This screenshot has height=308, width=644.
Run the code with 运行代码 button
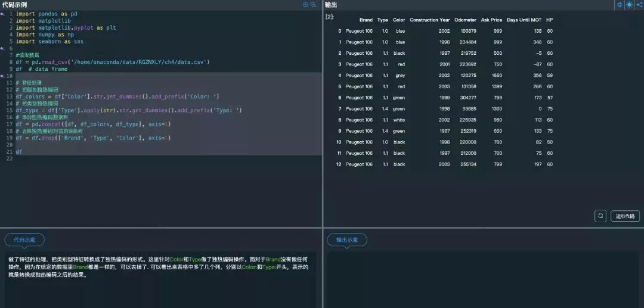click(x=625, y=216)
